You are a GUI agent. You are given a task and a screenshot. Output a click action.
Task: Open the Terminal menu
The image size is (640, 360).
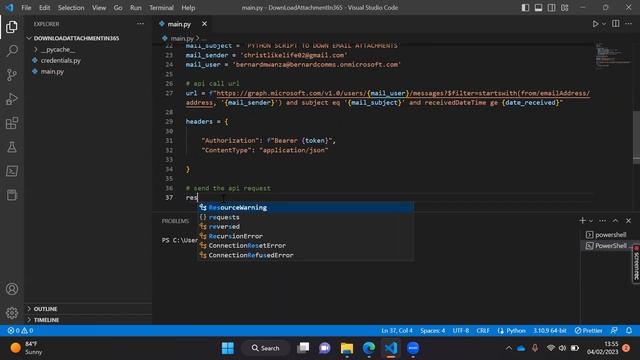click(161, 7)
